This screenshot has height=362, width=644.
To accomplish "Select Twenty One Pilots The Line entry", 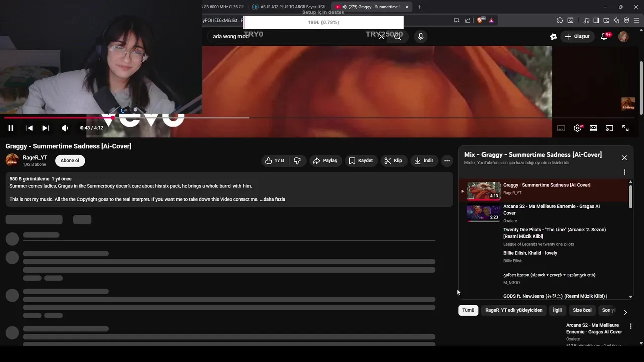I will coord(544,236).
